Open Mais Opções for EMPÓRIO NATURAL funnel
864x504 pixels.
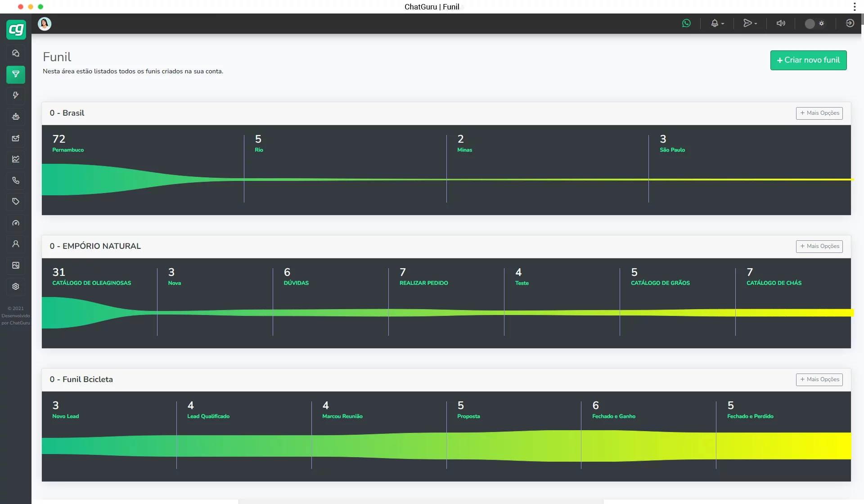(x=819, y=246)
